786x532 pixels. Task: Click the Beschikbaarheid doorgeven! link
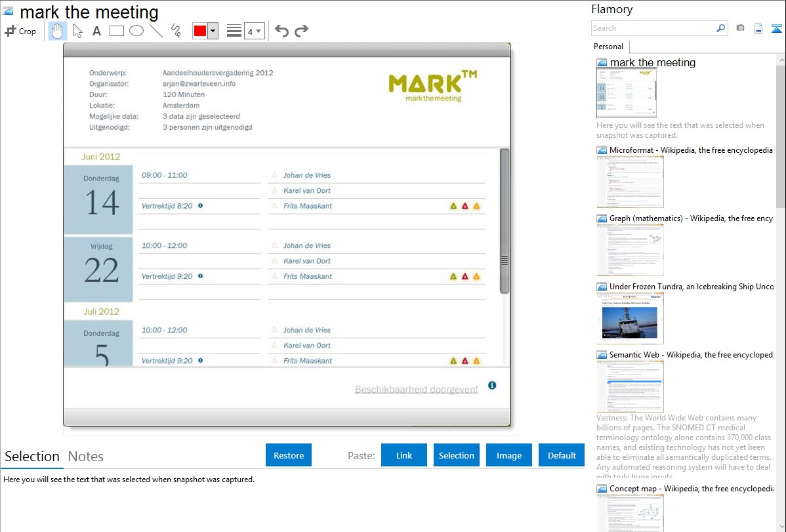click(x=416, y=389)
